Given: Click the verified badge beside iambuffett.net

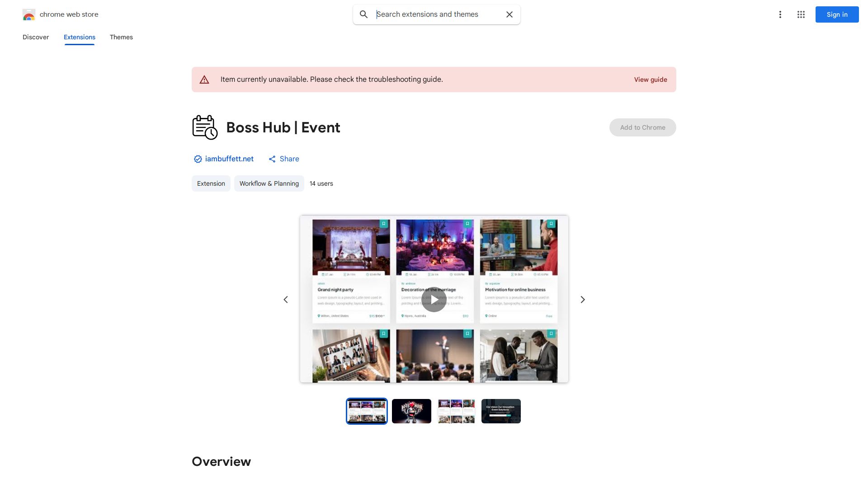Looking at the screenshot, I should (x=198, y=159).
